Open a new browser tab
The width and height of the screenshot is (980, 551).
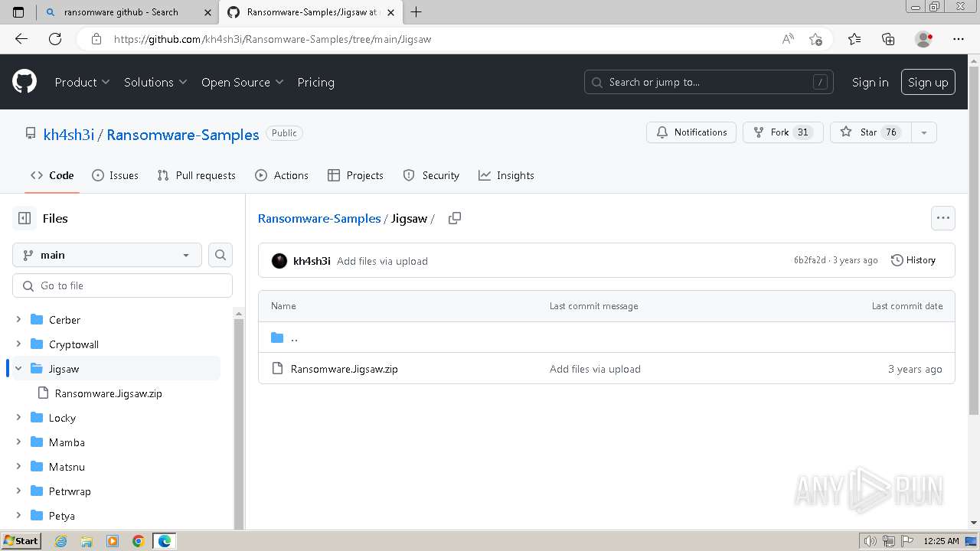pos(416,11)
